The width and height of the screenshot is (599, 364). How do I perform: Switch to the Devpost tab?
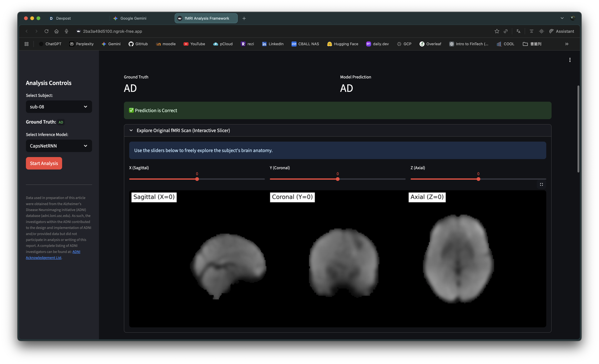pyautogui.click(x=63, y=18)
